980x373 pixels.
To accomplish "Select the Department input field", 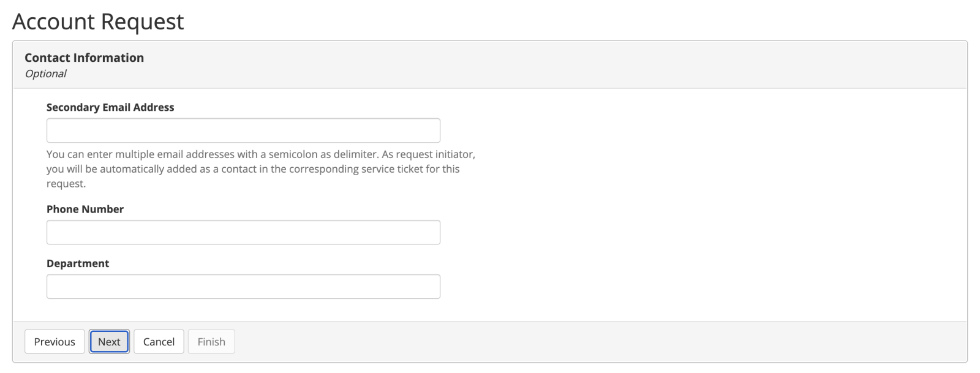I will [243, 287].
